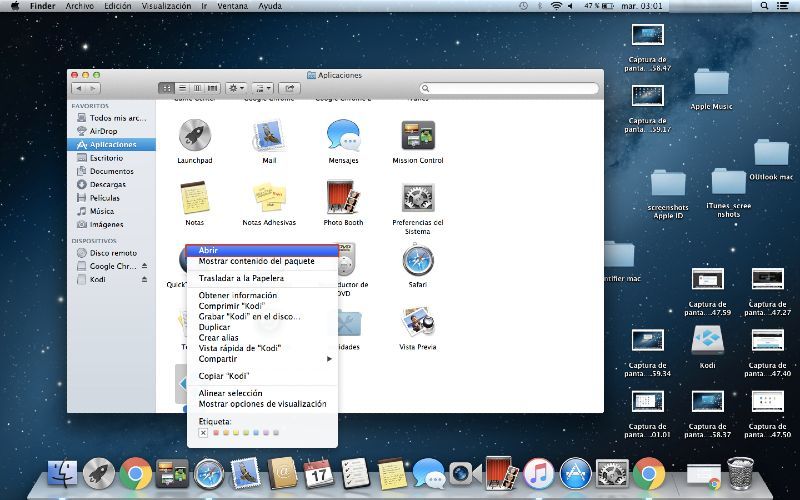Select the Mission Control app icon

tap(418, 135)
